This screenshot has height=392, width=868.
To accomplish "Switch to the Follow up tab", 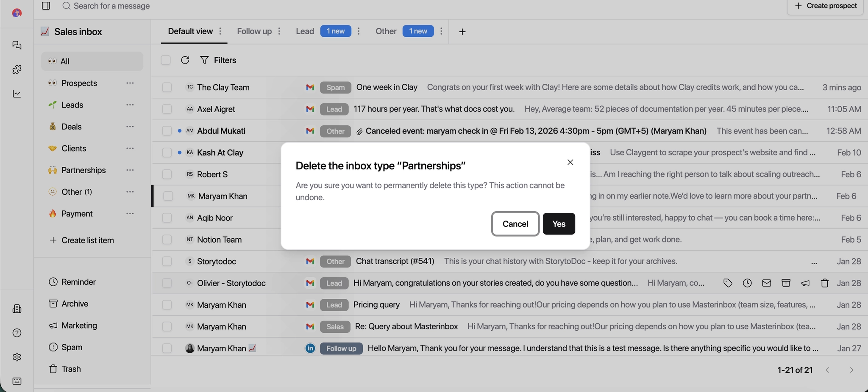I will 254,31.
